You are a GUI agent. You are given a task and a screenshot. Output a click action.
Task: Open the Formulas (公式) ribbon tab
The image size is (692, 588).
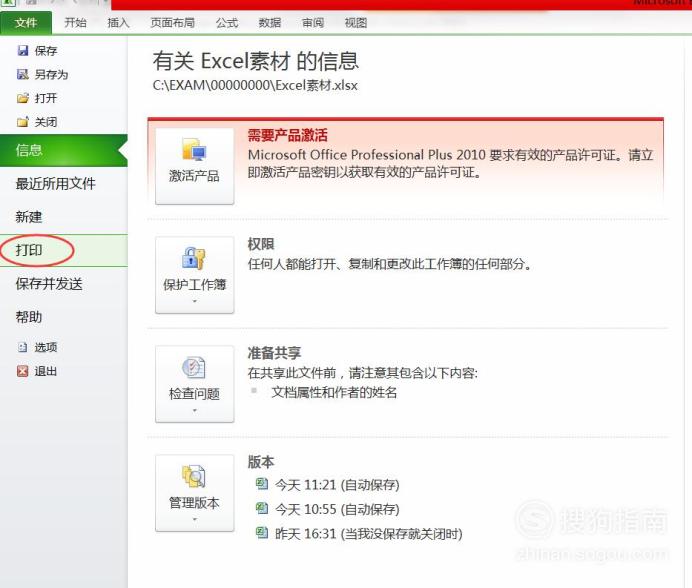tap(227, 23)
